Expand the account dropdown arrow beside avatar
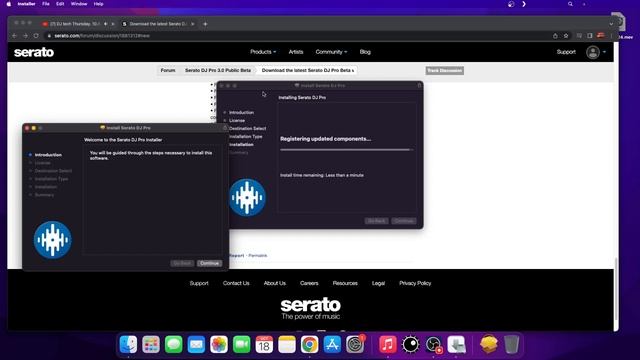The width and height of the screenshot is (640, 360). click(604, 52)
